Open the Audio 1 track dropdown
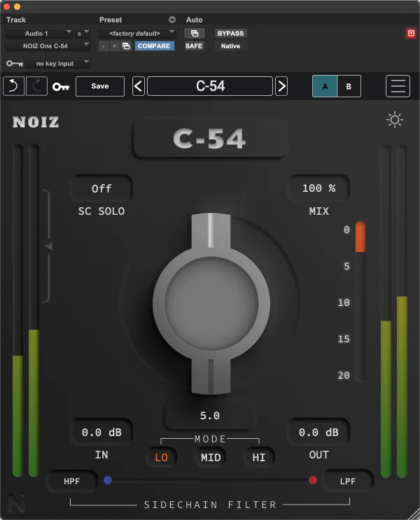Image resolution: width=420 pixels, height=520 pixels. pyautogui.click(x=39, y=33)
